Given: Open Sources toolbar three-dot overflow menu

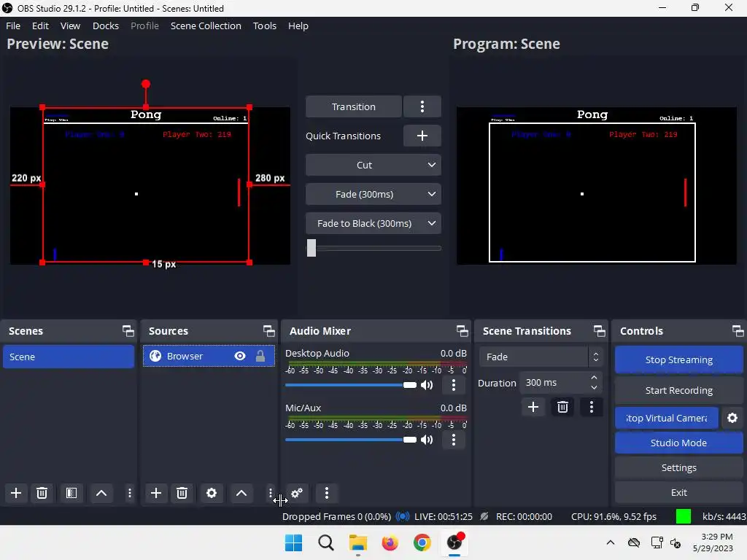Looking at the screenshot, I should click(x=270, y=493).
